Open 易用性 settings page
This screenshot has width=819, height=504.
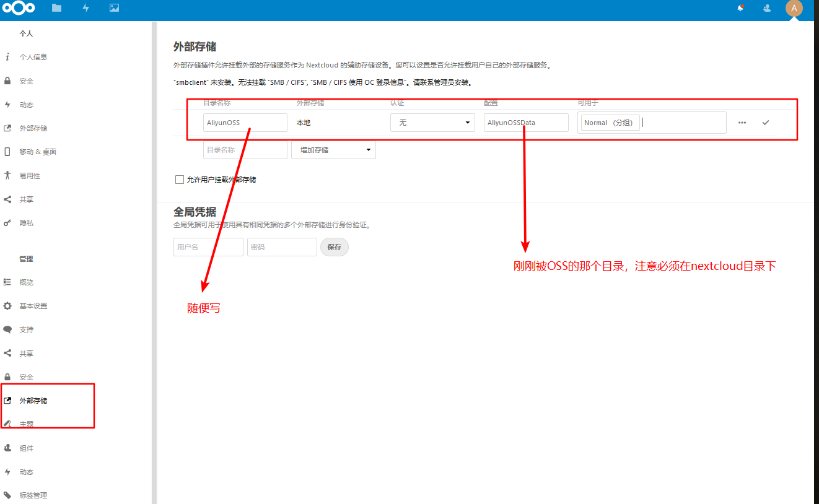(30, 176)
